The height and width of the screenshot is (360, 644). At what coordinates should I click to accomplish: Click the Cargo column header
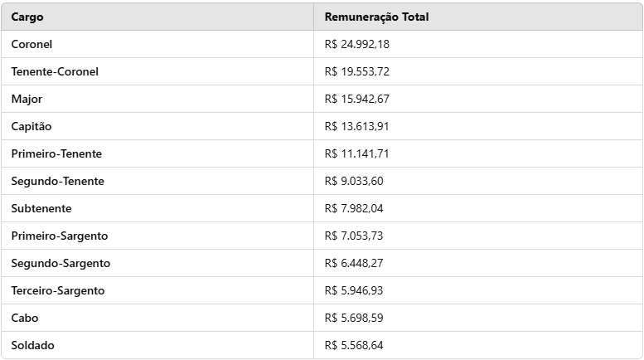coord(27,17)
